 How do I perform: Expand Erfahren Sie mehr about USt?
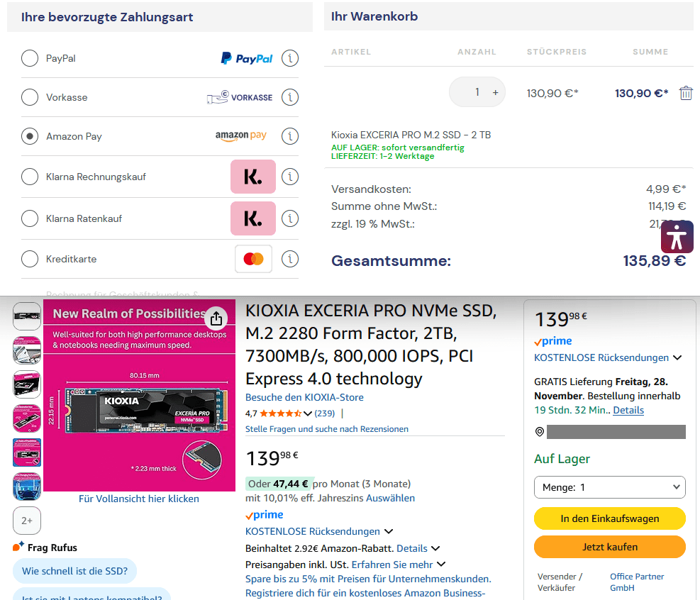[x=398, y=565]
